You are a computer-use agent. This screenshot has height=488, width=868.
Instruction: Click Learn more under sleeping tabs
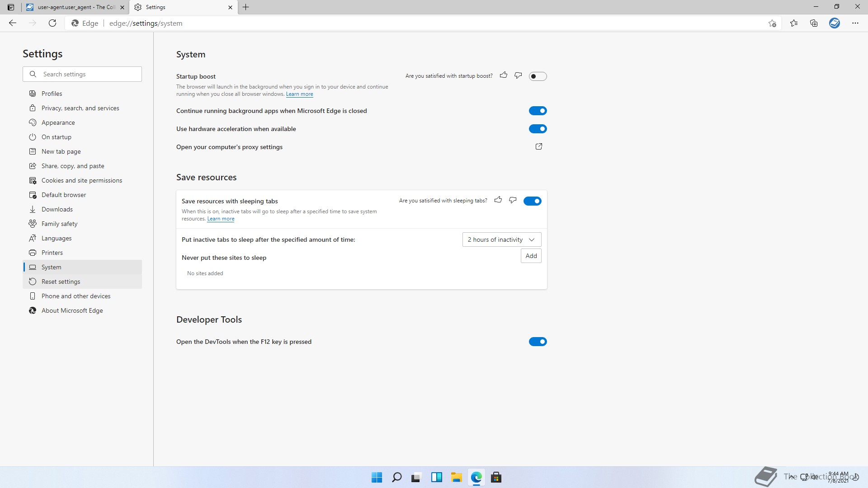221,219
